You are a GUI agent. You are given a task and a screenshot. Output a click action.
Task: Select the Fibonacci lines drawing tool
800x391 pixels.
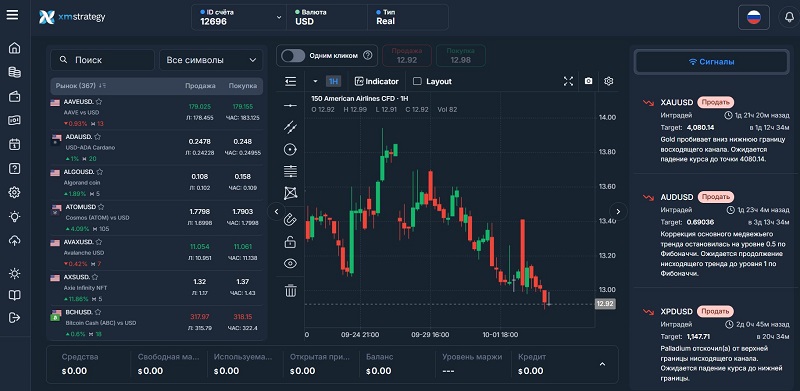click(290, 172)
